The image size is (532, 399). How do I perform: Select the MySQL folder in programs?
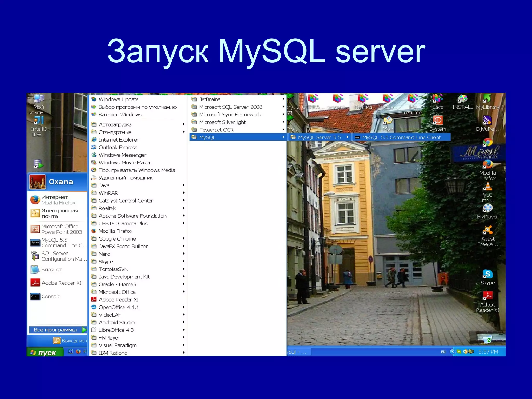coord(238,137)
